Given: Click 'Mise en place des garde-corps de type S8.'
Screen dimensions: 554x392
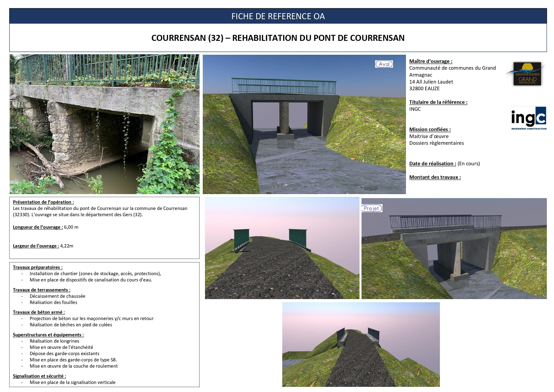Looking at the screenshot, I should (x=73, y=360).
